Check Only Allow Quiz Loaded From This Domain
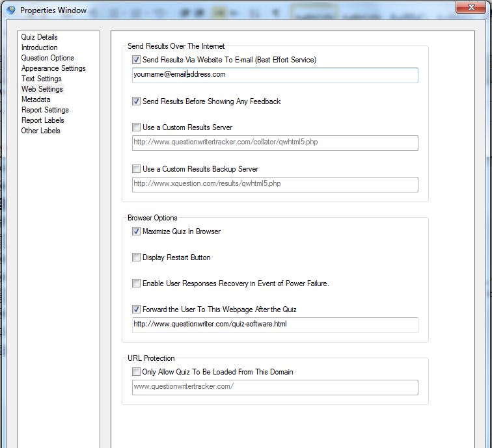The image size is (492, 448). point(136,372)
